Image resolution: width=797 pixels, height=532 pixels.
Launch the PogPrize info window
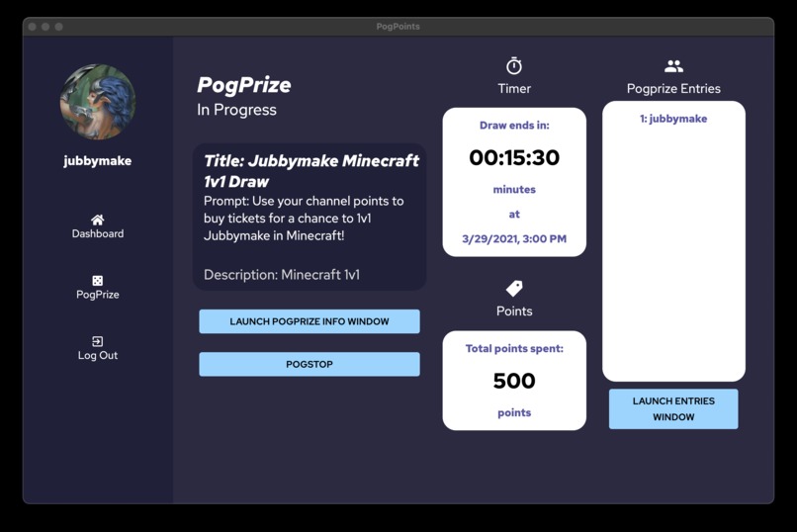(x=310, y=321)
